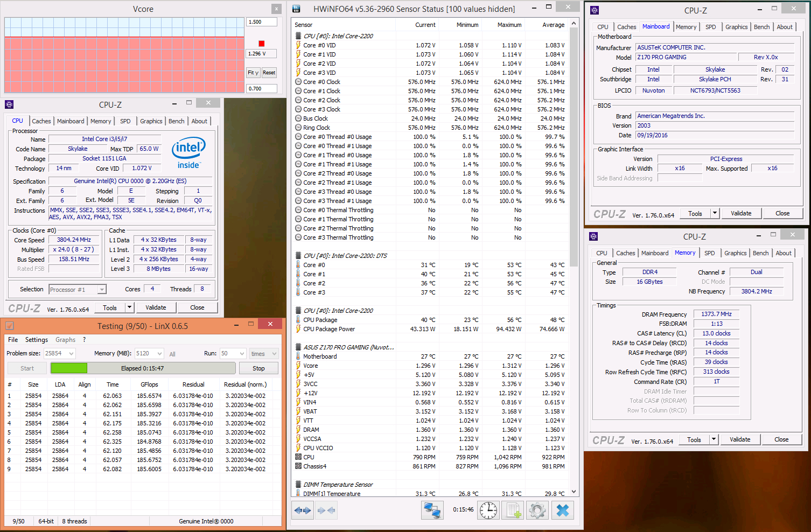Click the HWiNFO vertical scrollbar down arrow

[574, 492]
